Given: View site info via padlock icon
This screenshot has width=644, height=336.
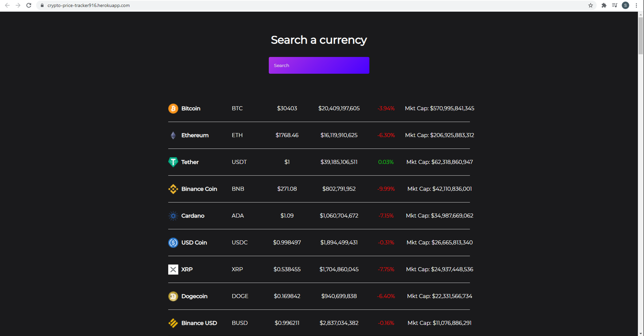Looking at the screenshot, I should coord(42,5).
